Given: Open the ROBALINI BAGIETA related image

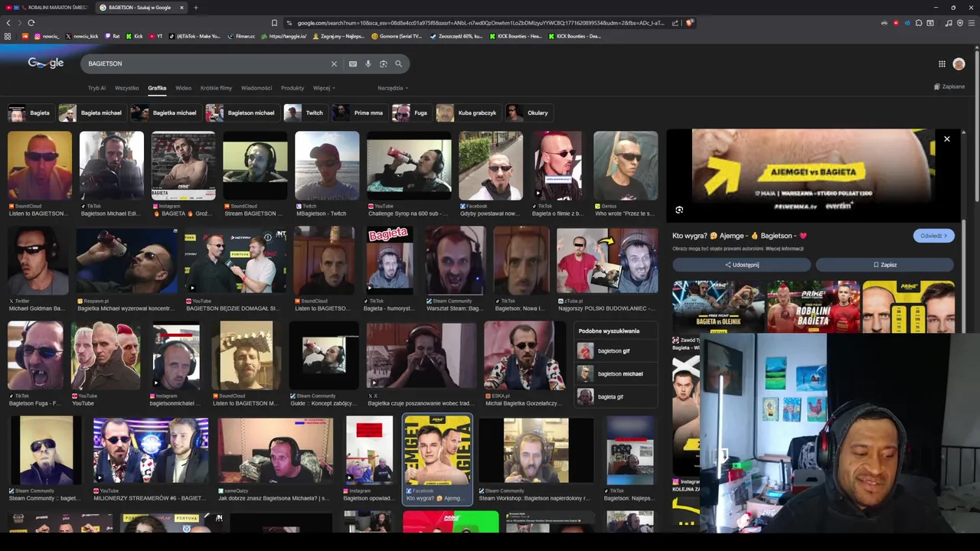Looking at the screenshot, I should (813, 306).
